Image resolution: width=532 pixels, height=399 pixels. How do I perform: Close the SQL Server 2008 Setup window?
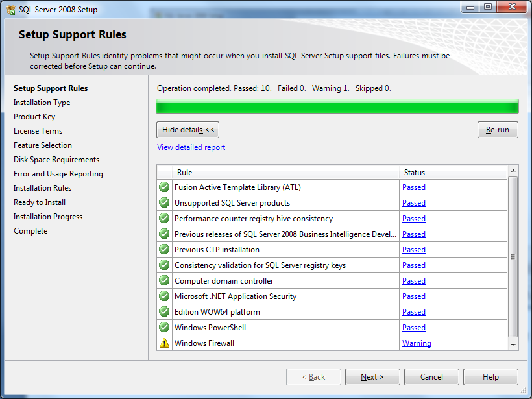click(x=513, y=7)
